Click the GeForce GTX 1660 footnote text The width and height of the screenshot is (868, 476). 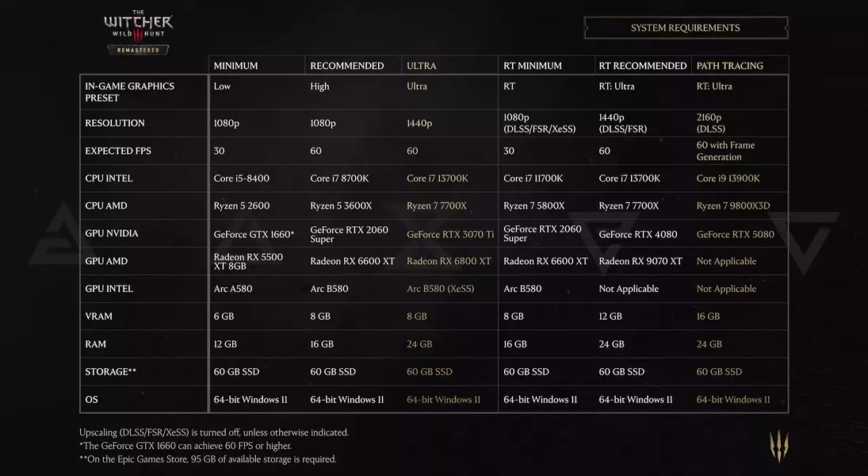click(185, 446)
